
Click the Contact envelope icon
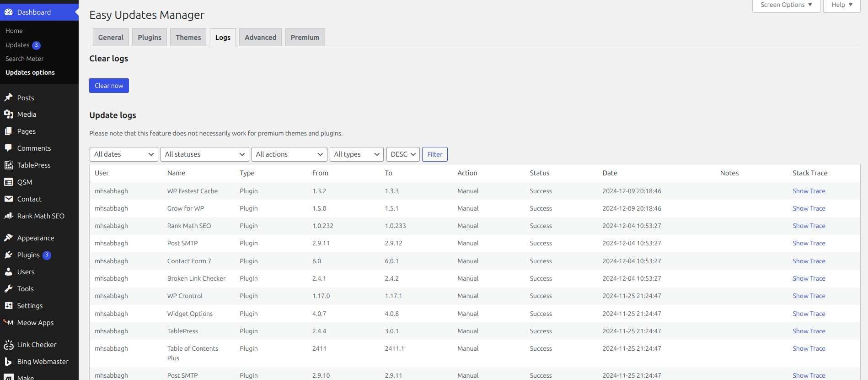tap(8, 199)
